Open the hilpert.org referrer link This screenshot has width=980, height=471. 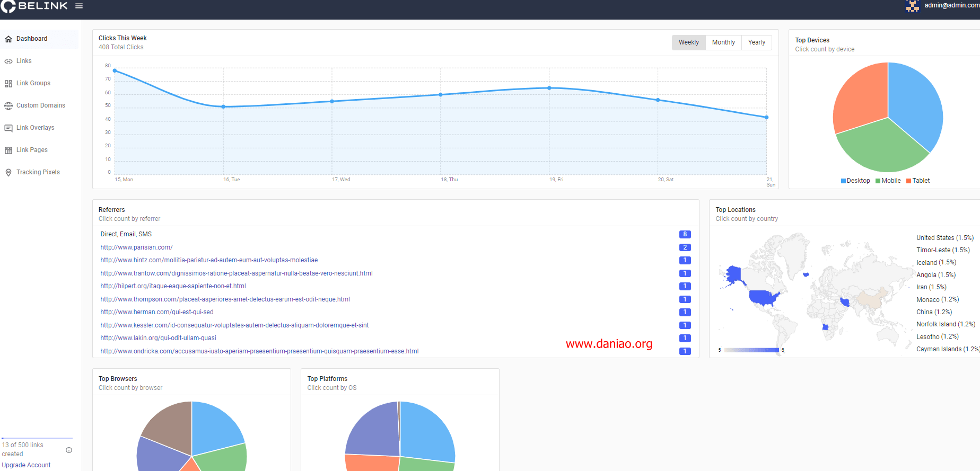click(x=173, y=286)
